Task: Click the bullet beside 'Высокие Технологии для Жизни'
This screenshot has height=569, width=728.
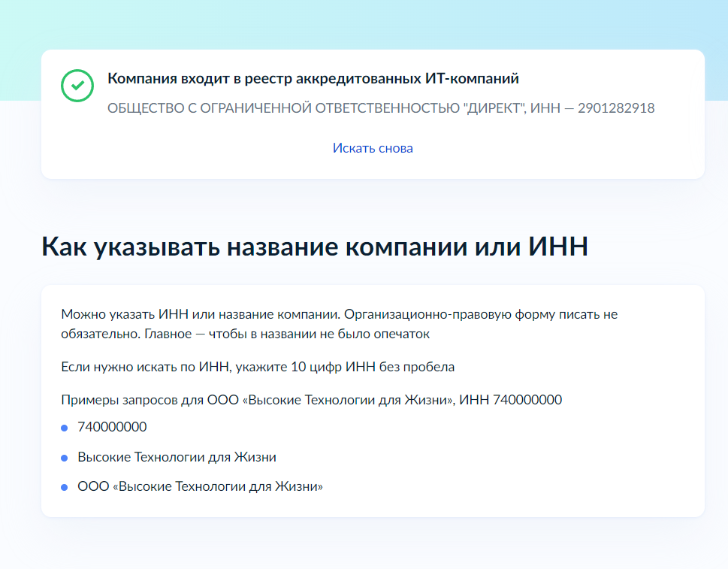Action: pyautogui.click(x=65, y=458)
